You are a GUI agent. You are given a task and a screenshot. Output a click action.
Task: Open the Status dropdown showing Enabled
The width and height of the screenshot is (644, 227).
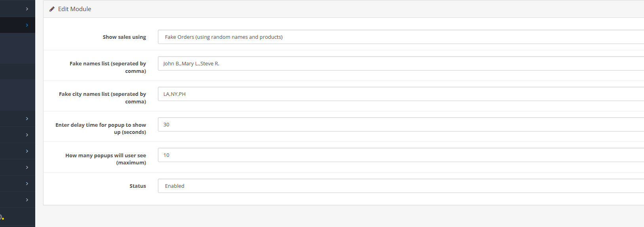coord(401,186)
